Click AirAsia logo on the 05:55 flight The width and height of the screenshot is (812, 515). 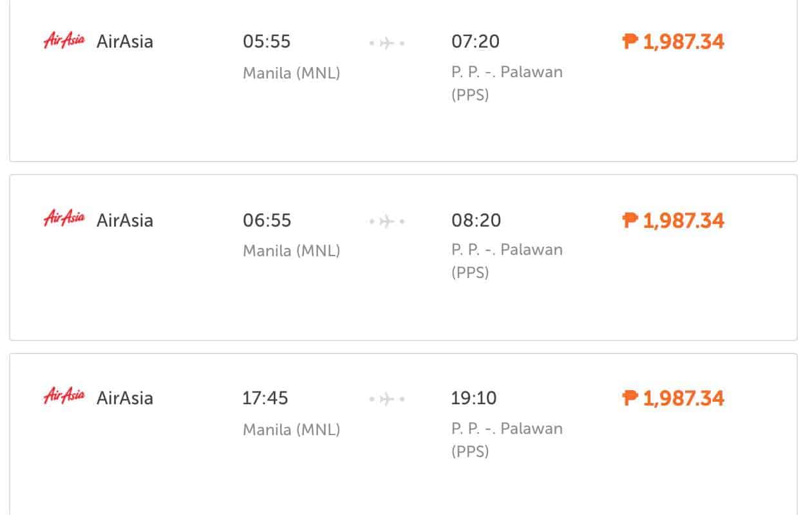pyautogui.click(x=64, y=41)
